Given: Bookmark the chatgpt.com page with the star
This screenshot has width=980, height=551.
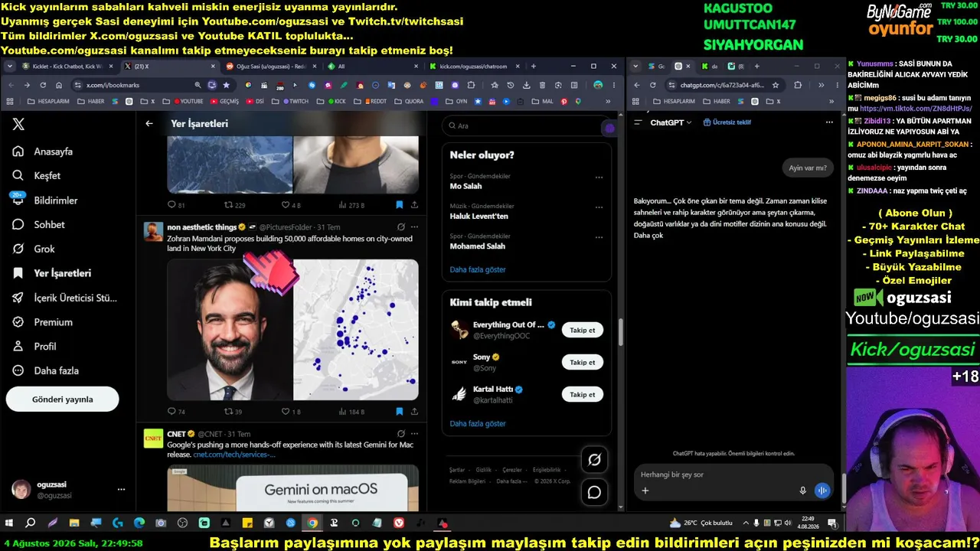Looking at the screenshot, I should coord(776,85).
